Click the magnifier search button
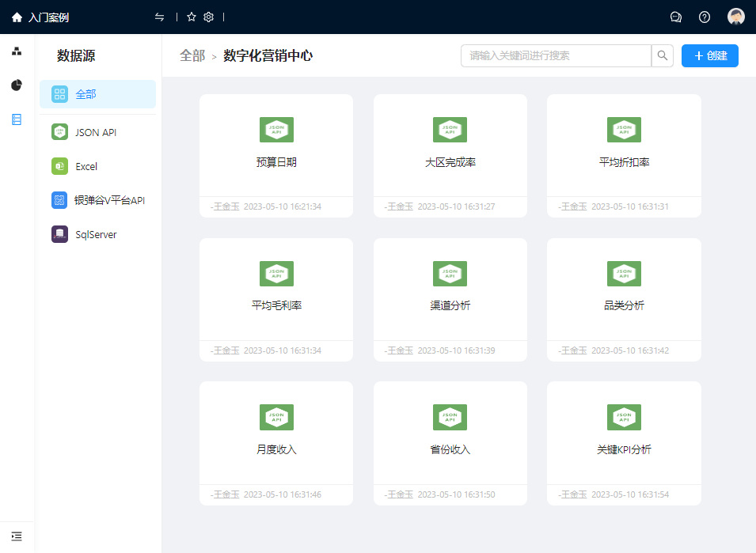 (x=663, y=56)
